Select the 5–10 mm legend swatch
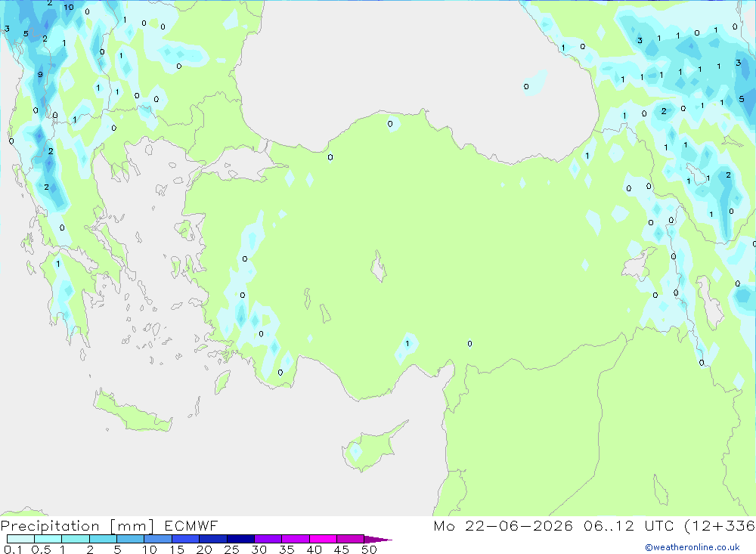This screenshot has width=756, height=554. pyautogui.click(x=130, y=539)
